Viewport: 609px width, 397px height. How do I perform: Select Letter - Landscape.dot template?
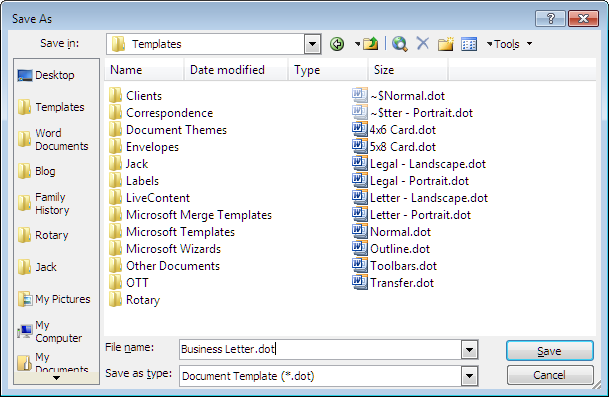tap(420, 198)
